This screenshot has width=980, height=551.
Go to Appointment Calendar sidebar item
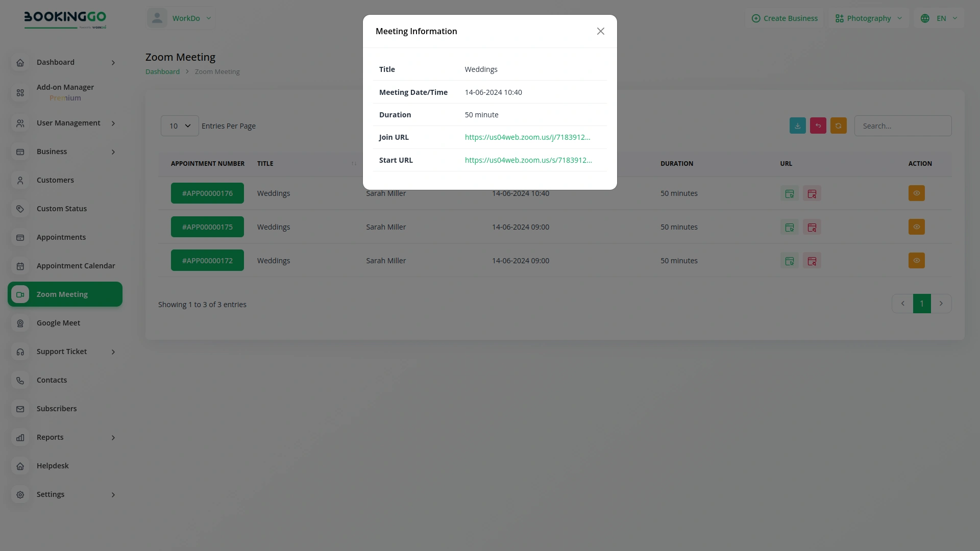tap(76, 266)
